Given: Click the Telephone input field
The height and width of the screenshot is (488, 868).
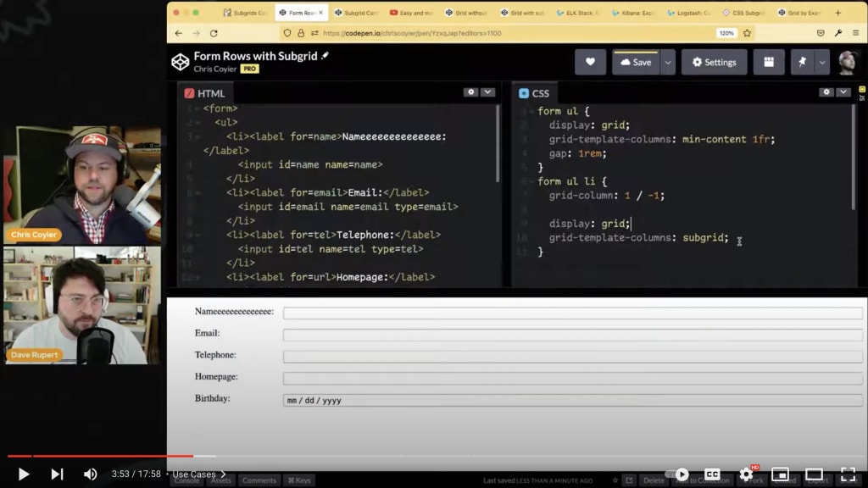Looking at the screenshot, I should pyautogui.click(x=572, y=357).
